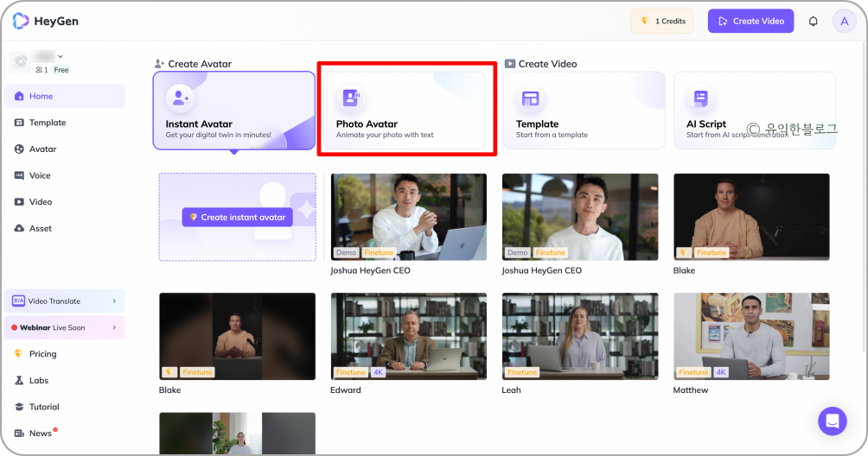Click the Tutorial graduation cap icon
Screen dimensions: 868x456
[19, 407]
